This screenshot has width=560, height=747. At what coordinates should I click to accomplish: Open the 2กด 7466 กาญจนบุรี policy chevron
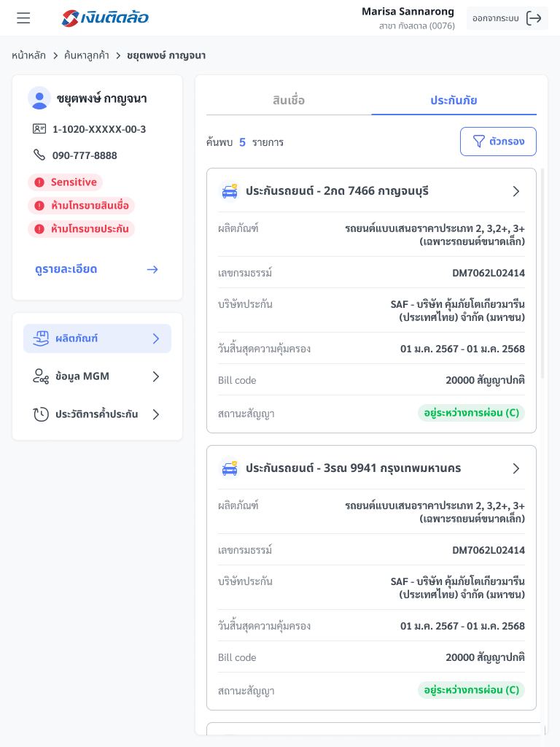516,191
